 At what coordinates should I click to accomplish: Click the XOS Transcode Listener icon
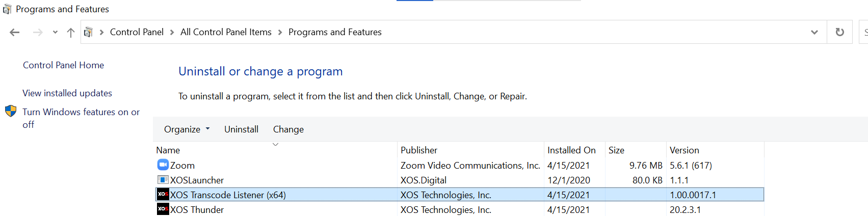163,195
